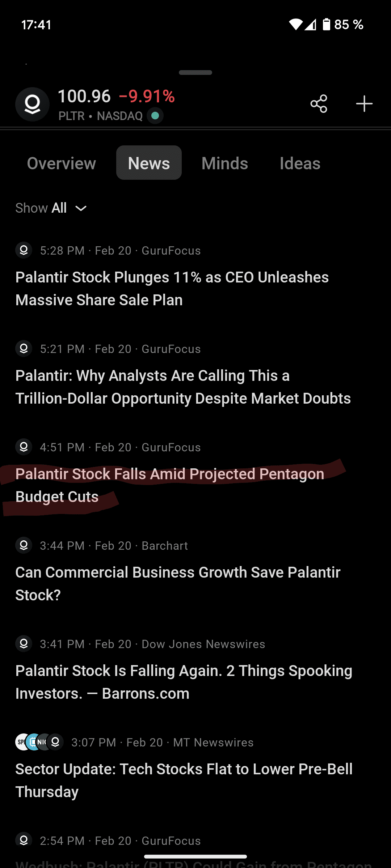Image resolution: width=391 pixels, height=868 pixels.
Task: Open Barrons article on 2 things spooking investors
Action: [x=184, y=682]
